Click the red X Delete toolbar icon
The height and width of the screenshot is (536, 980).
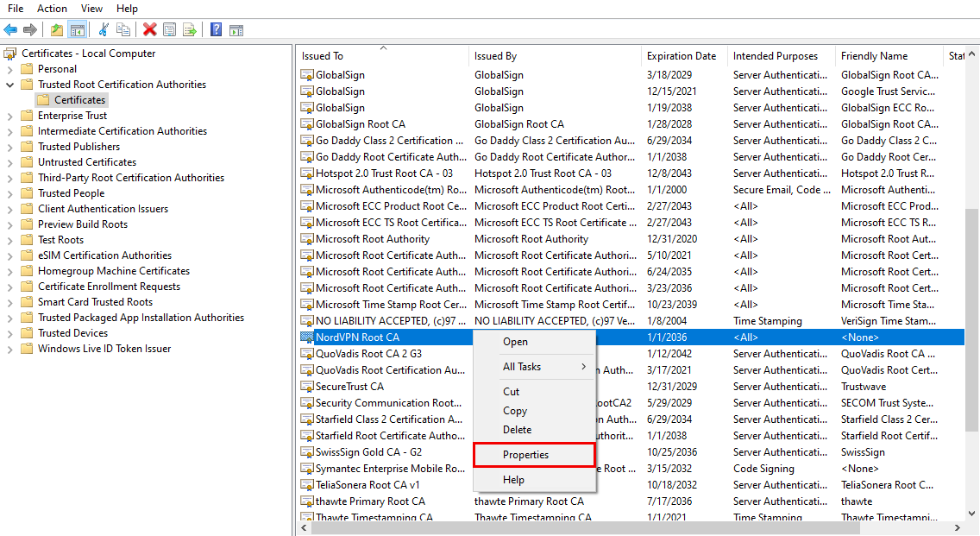click(x=149, y=29)
